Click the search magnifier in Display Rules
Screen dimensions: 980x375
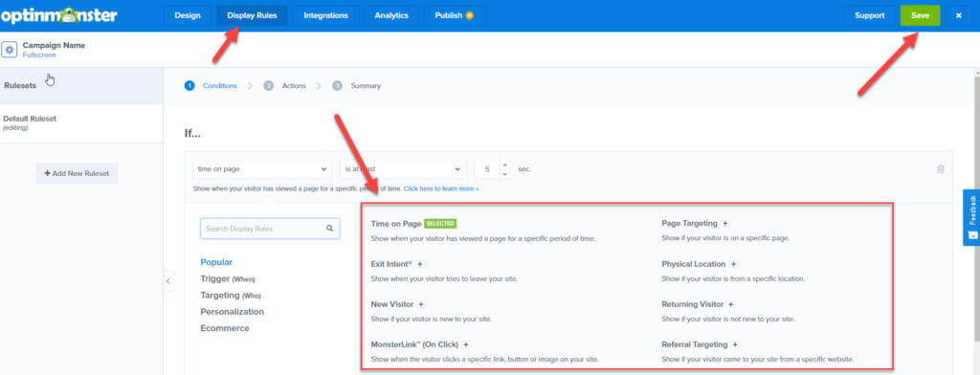(329, 229)
